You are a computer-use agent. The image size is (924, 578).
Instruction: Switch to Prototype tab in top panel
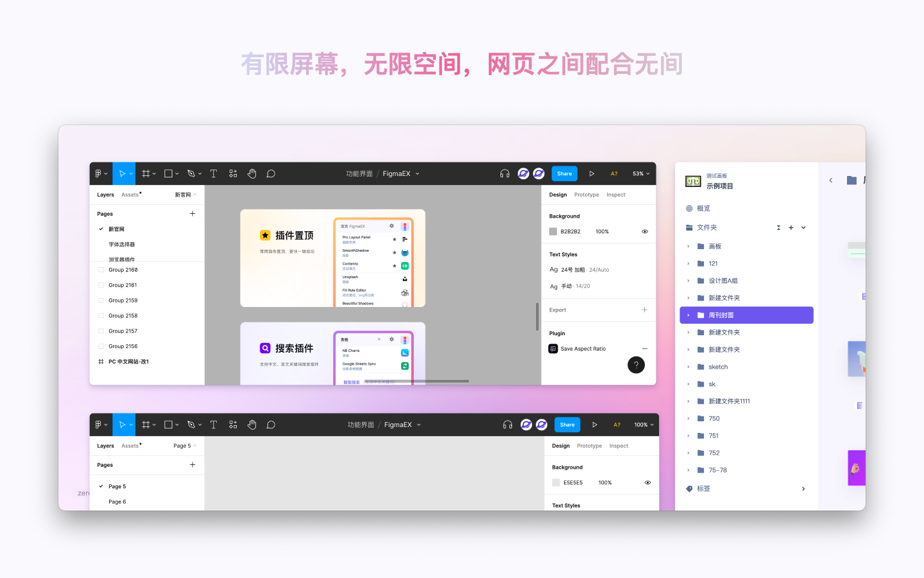pyautogui.click(x=586, y=195)
